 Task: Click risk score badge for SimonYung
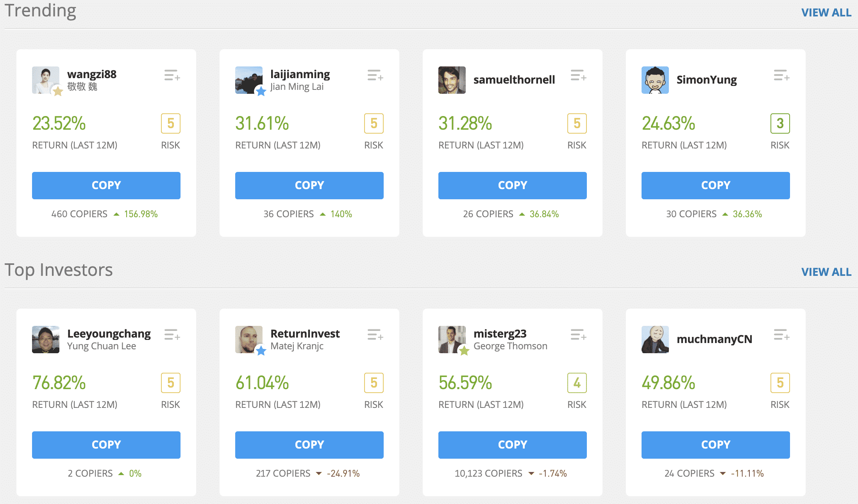tap(780, 123)
